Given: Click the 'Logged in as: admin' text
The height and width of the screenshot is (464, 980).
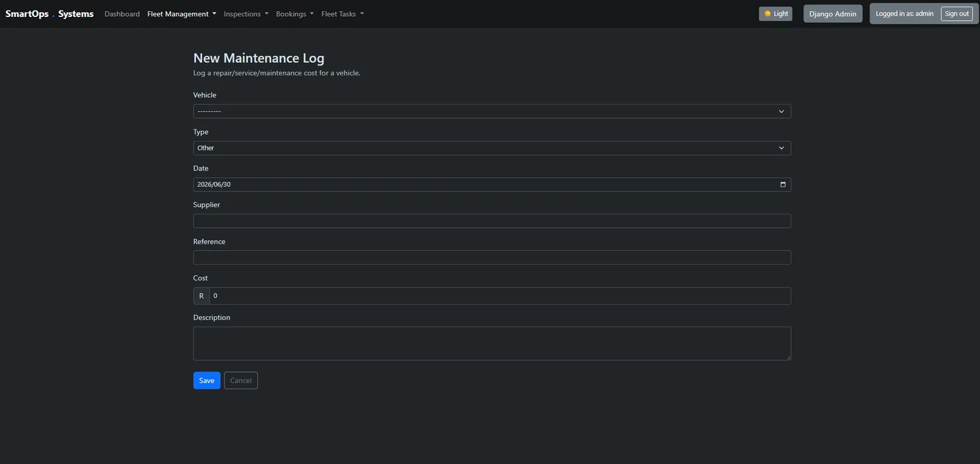Looking at the screenshot, I should point(904,14).
